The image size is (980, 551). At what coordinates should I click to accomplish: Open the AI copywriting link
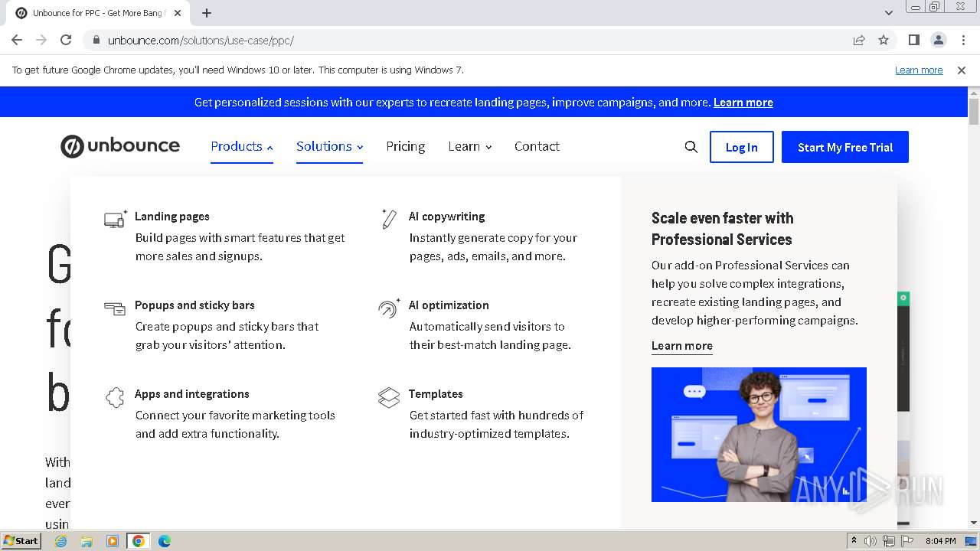coord(446,217)
